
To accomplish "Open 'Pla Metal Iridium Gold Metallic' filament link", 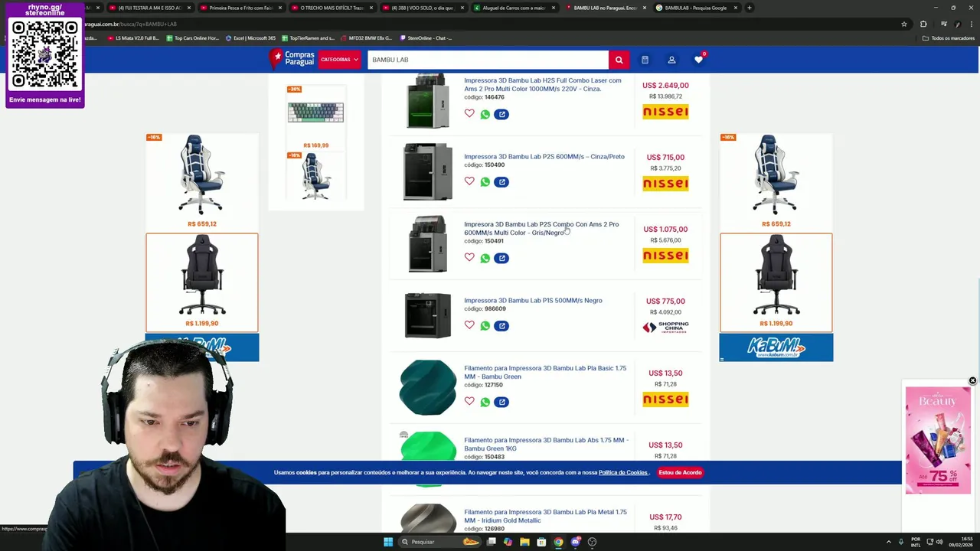I will point(545,516).
